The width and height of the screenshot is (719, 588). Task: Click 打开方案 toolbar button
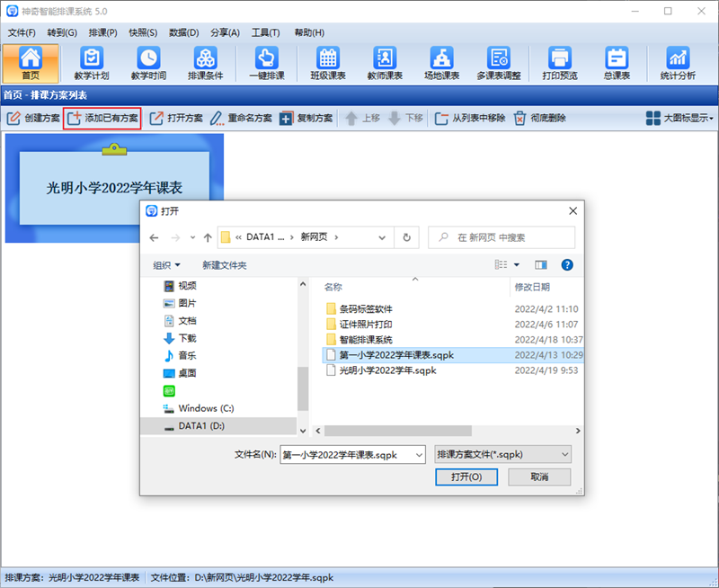point(176,119)
